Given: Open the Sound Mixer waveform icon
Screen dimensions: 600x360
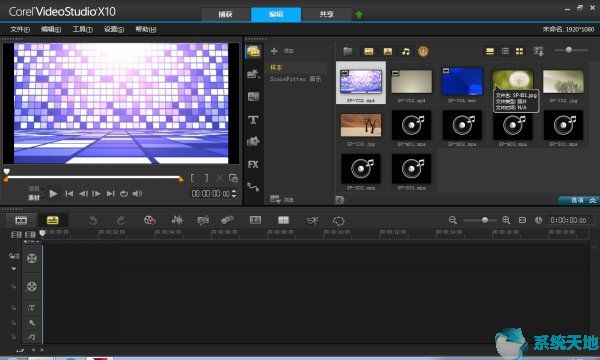Looking at the screenshot, I should tap(177, 220).
